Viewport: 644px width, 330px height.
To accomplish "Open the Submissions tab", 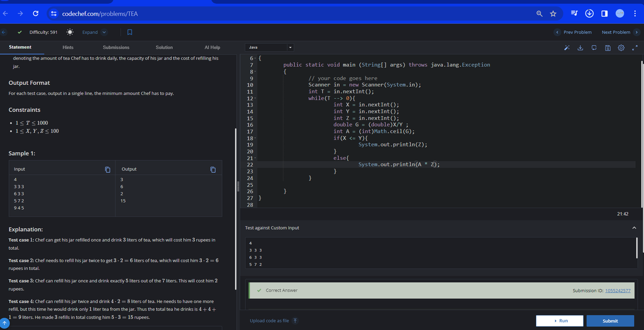I will (116, 48).
